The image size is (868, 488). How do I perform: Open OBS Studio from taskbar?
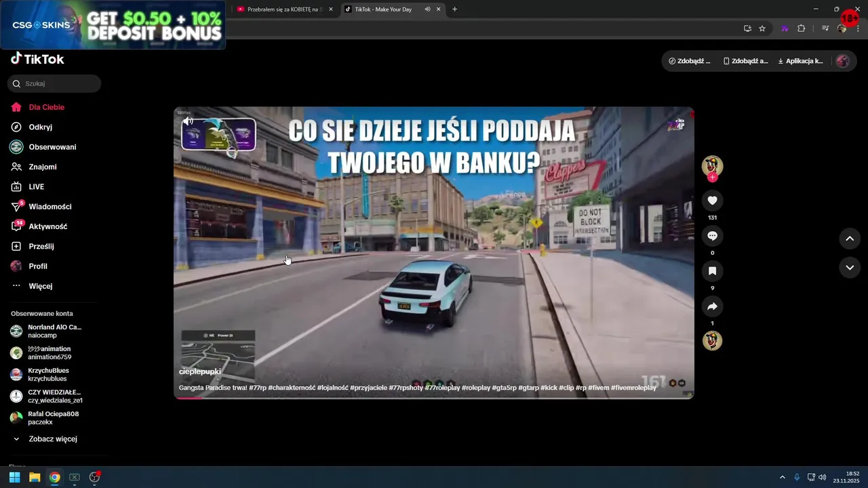(94, 477)
